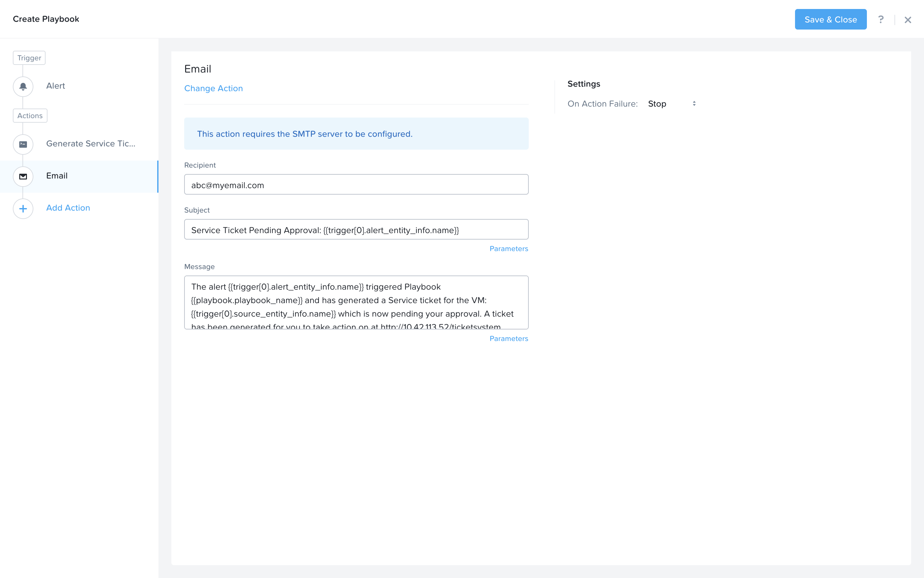The width and height of the screenshot is (924, 578).
Task: Click the Trigger section label
Action: click(29, 58)
